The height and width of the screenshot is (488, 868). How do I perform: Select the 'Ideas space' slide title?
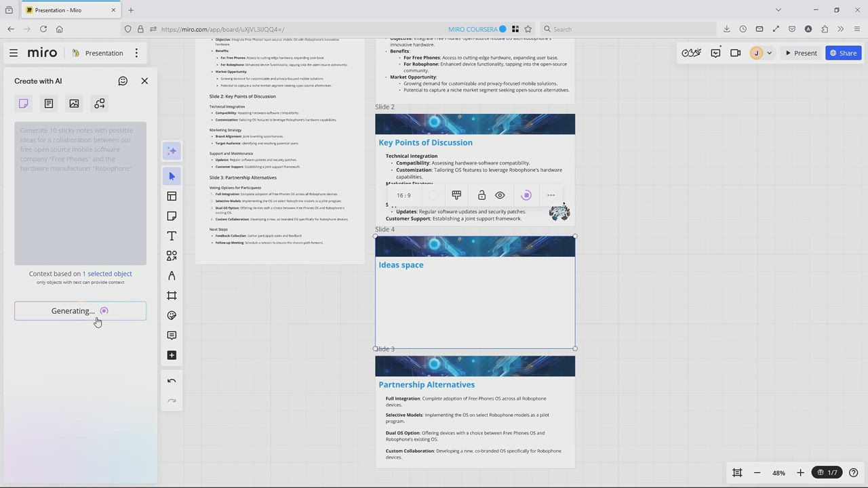coord(401,265)
